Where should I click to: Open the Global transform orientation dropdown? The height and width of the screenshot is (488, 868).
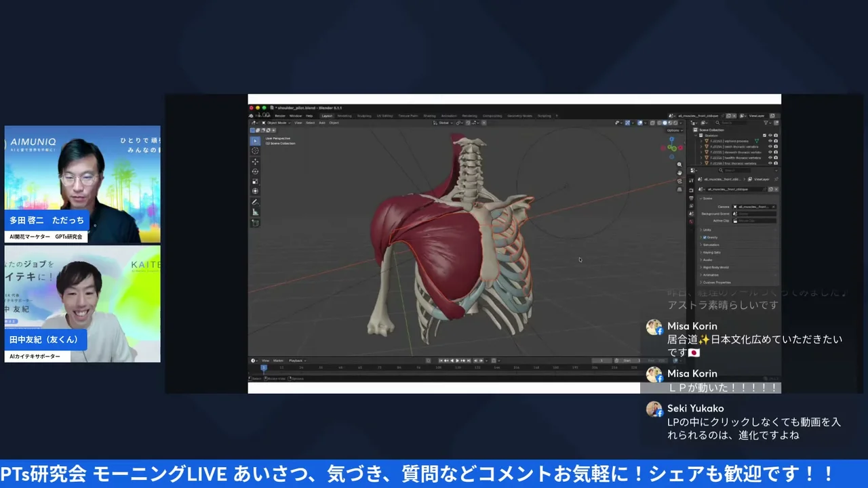pos(443,123)
